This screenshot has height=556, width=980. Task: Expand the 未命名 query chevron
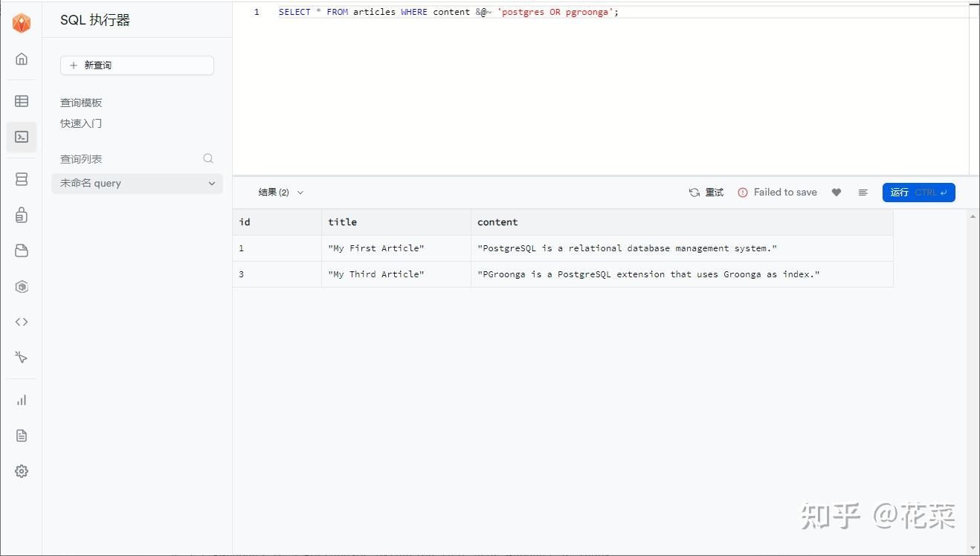click(x=211, y=184)
